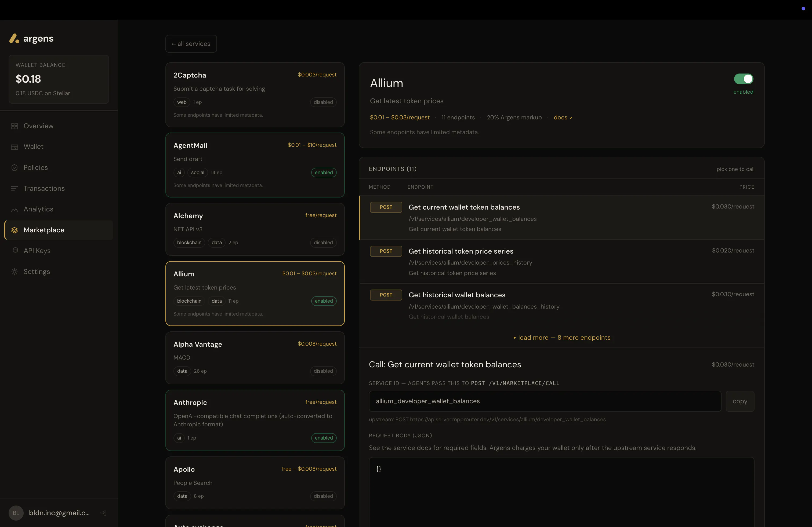The width and height of the screenshot is (812, 527).
Task: Click the BL user avatar
Action: [x=16, y=513]
